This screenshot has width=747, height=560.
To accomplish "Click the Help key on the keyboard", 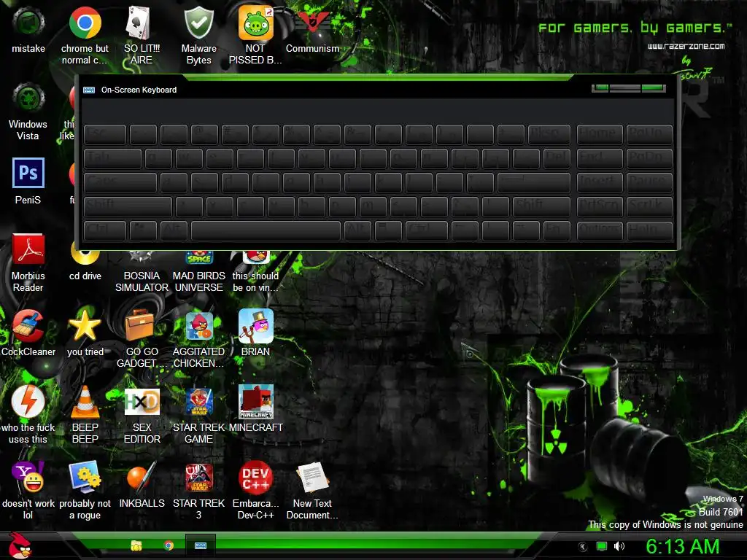I will pyautogui.click(x=649, y=231).
